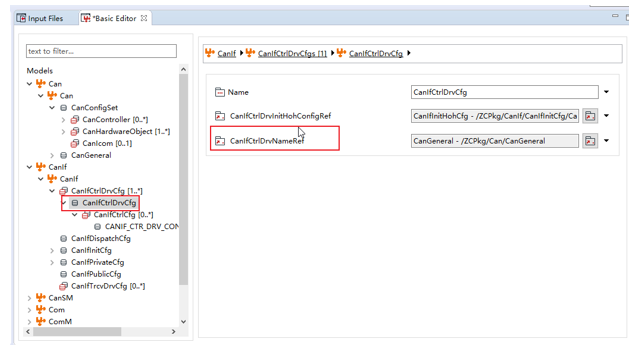
Task: Click the CanIfCtrlDrvInitHohConfigRef value field
Action: 495,116
